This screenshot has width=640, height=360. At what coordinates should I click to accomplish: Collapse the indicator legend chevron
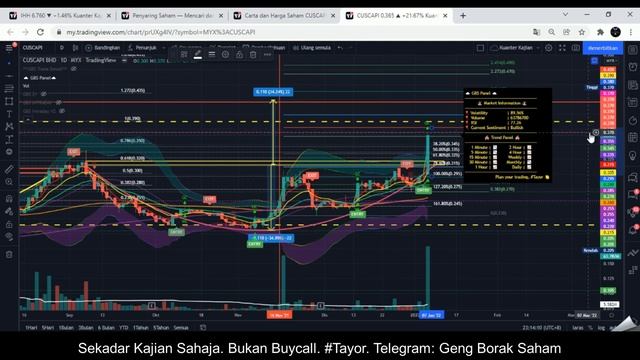27,120
